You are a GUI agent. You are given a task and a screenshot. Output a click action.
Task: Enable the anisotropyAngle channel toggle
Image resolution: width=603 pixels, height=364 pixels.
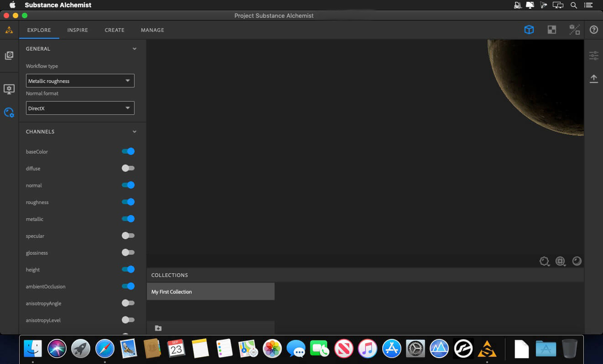pyautogui.click(x=128, y=303)
